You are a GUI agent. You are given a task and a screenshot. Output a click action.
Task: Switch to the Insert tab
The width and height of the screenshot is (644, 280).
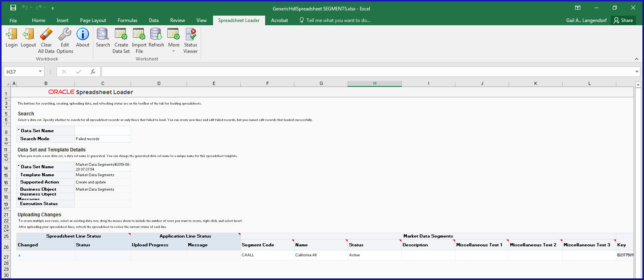tap(62, 20)
